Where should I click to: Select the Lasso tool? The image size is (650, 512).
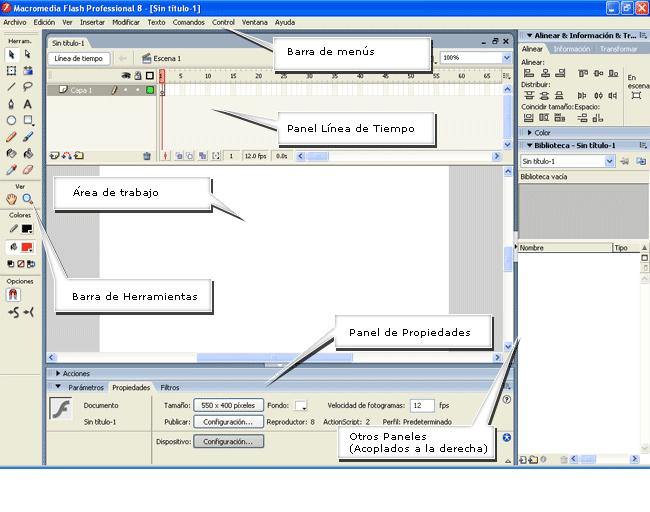[28, 87]
